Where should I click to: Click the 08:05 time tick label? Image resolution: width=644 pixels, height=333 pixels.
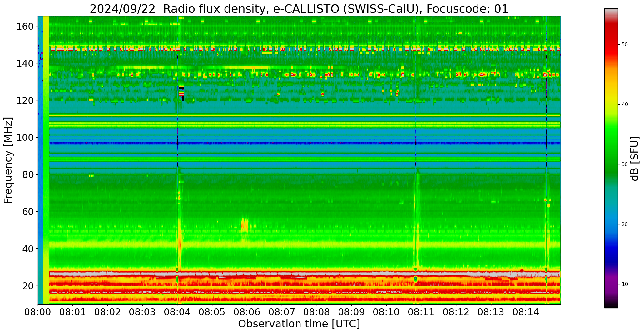click(x=212, y=312)
